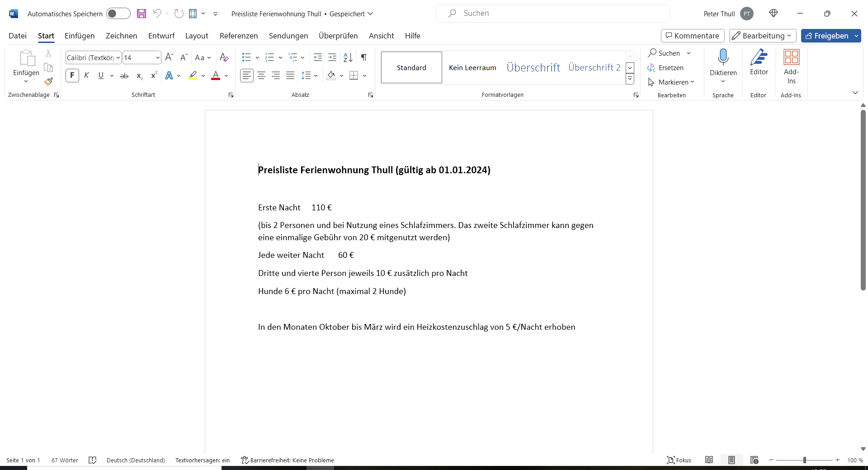The image size is (868, 470).
Task: Switch to the Entwurf tab
Action: 161,36
